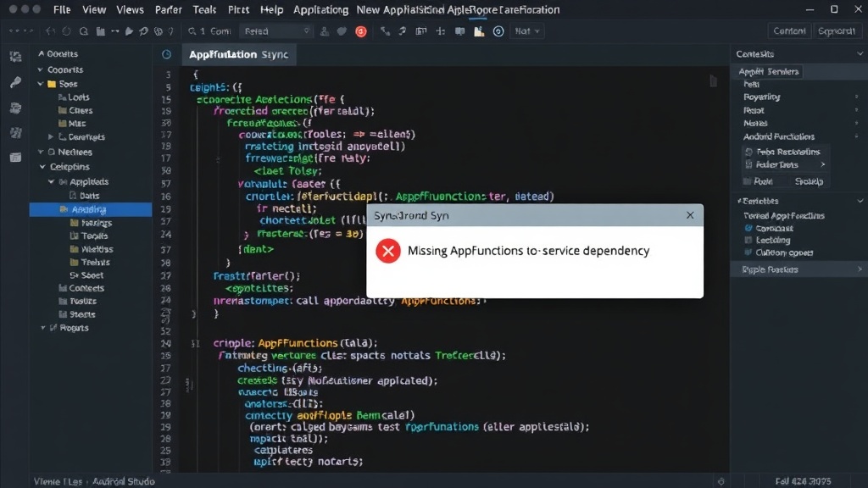Click the red error X icon in dialog
868x488 pixels.
(388, 251)
